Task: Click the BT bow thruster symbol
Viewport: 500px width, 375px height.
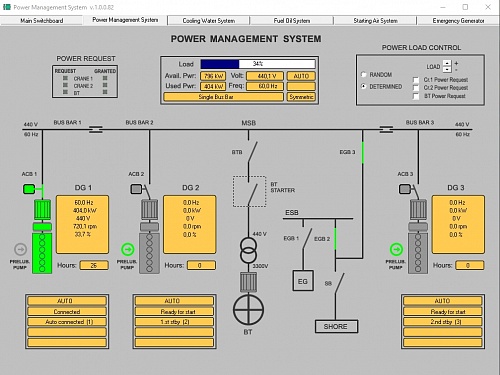Action: 248,310
